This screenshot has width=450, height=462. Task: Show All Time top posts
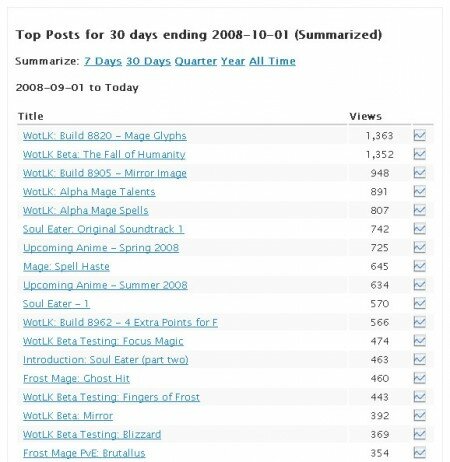272,61
